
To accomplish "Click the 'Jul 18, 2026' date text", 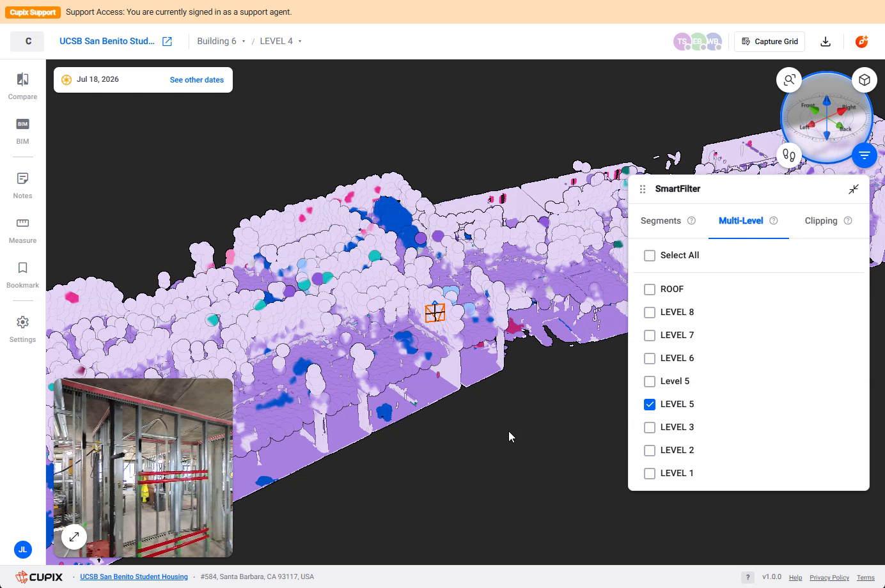I will (98, 80).
